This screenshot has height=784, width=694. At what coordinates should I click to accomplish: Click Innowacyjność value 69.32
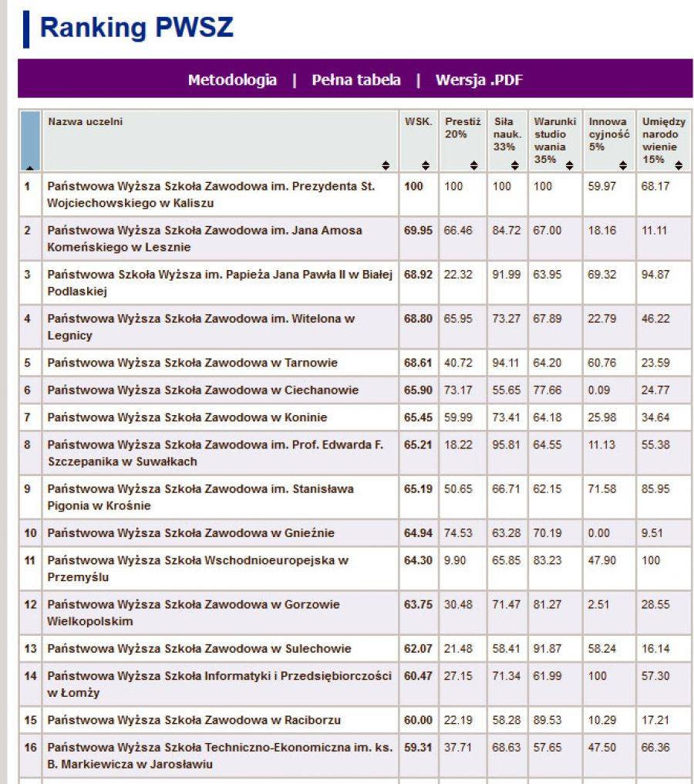pyautogui.click(x=602, y=275)
